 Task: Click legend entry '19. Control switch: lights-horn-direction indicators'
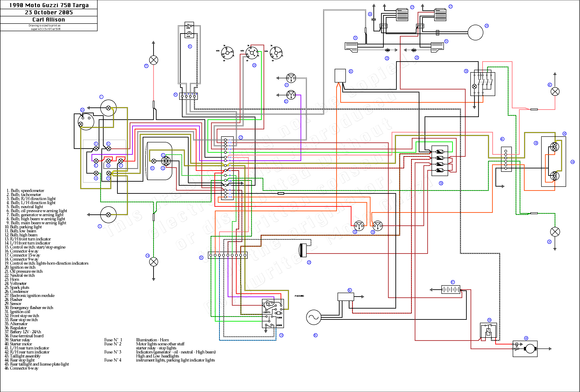pyautogui.click(x=47, y=263)
